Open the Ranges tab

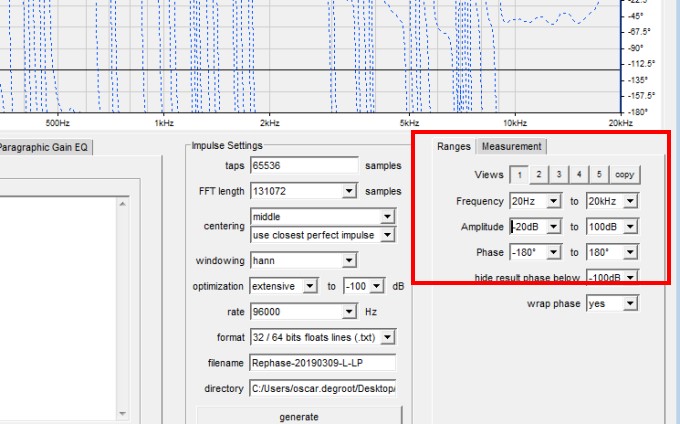pos(453,147)
